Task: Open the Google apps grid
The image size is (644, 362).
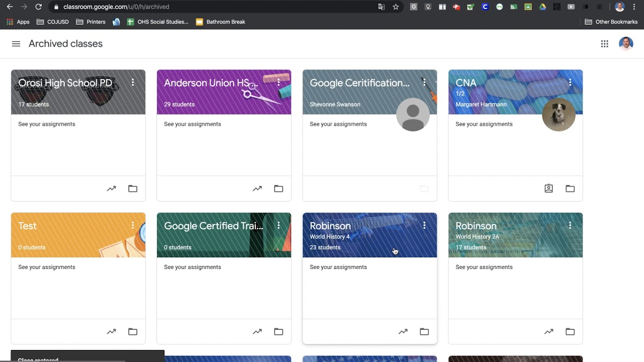Action: tap(605, 44)
